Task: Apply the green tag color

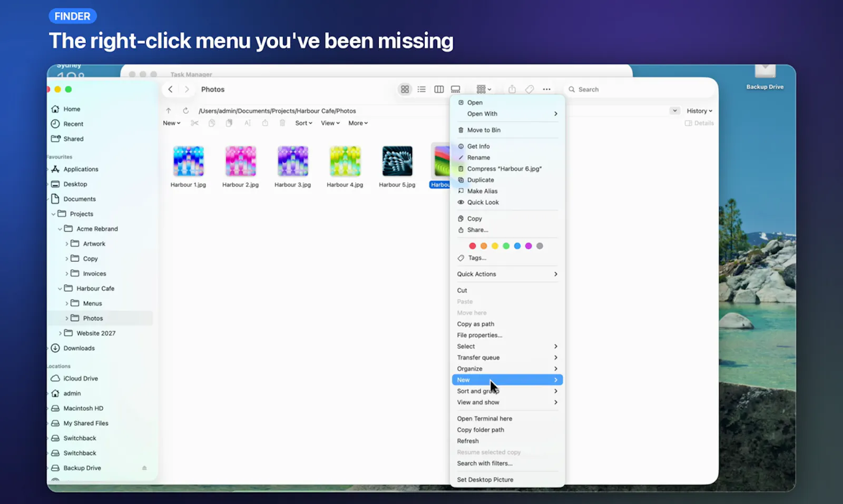Action: (506, 246)
